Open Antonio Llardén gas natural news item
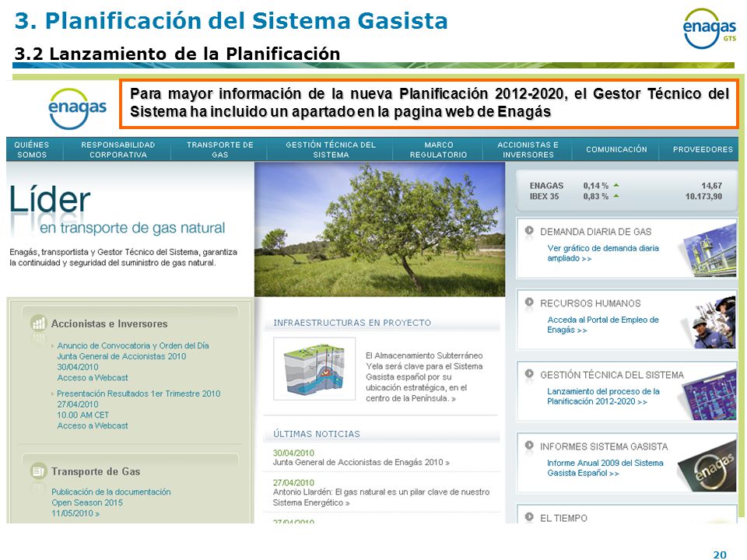Screen dimensions: 747x560 pyautogui.click(x=381, y=497)
